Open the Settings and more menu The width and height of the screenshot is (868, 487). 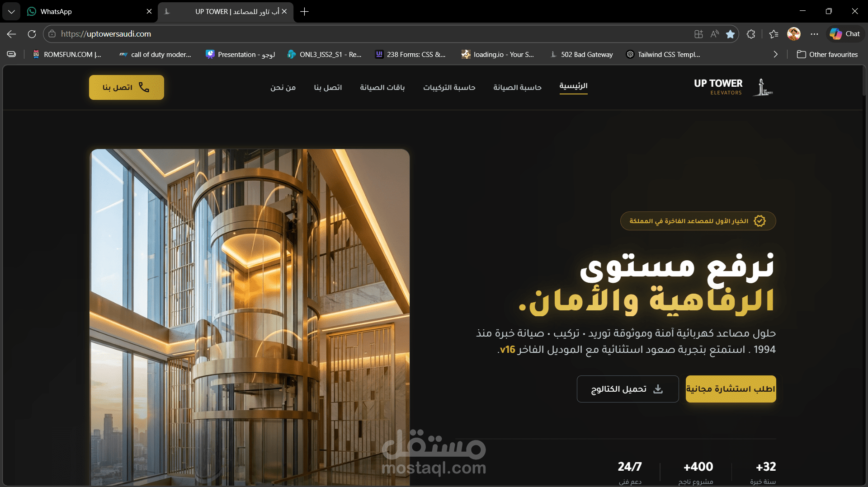pos(815,34)
